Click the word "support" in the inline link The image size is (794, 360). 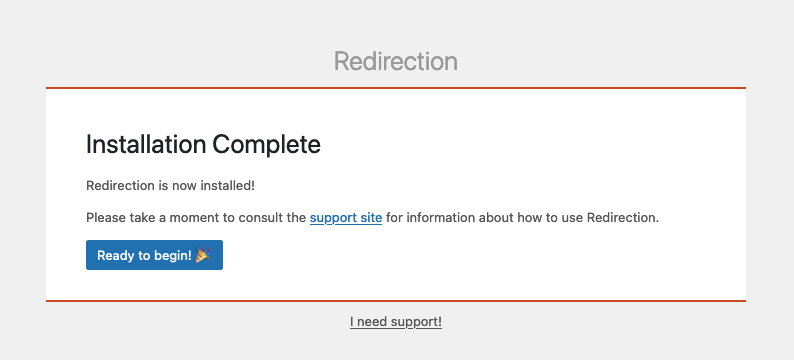click(x=332, y=218)
